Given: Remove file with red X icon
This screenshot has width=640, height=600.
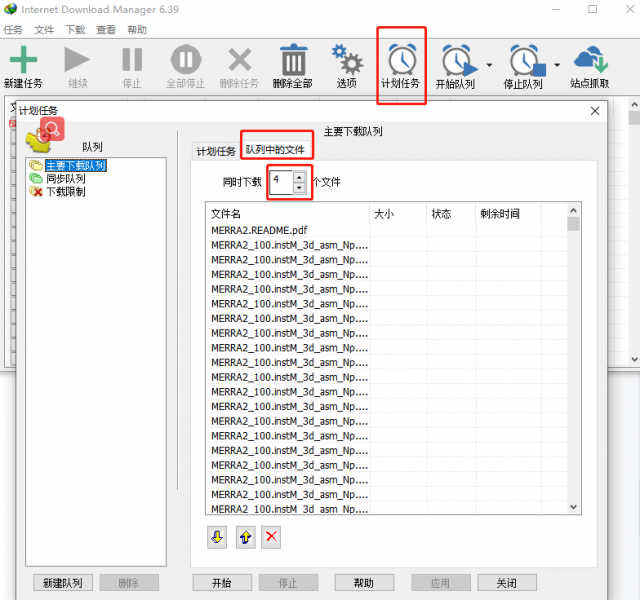Looking at the screenshot, I should click(x=271, y=537).
